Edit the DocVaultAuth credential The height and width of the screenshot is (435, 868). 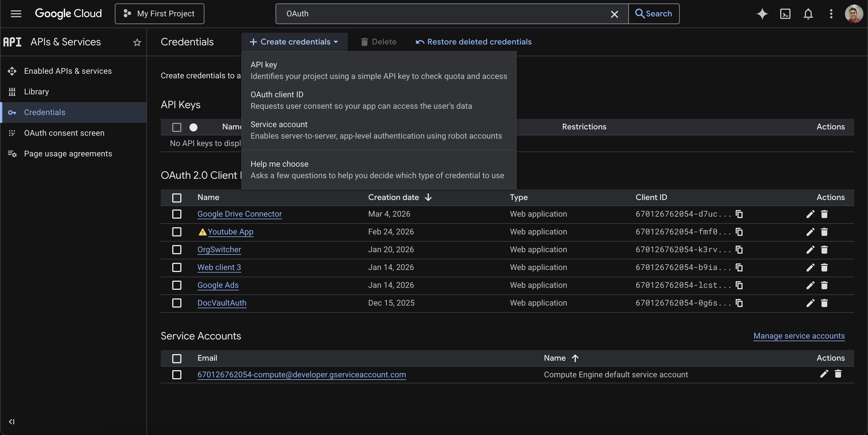click(810, 303)
